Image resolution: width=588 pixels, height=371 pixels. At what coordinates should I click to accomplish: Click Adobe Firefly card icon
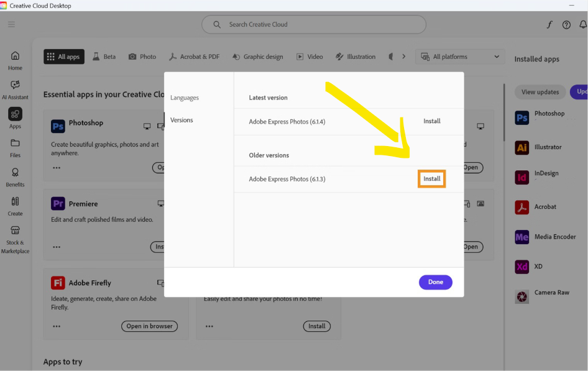58,283
